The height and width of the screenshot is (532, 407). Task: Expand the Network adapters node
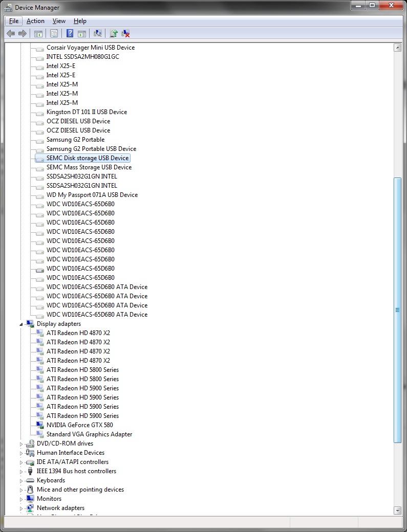pyautogui.click(x=21, y=508)
